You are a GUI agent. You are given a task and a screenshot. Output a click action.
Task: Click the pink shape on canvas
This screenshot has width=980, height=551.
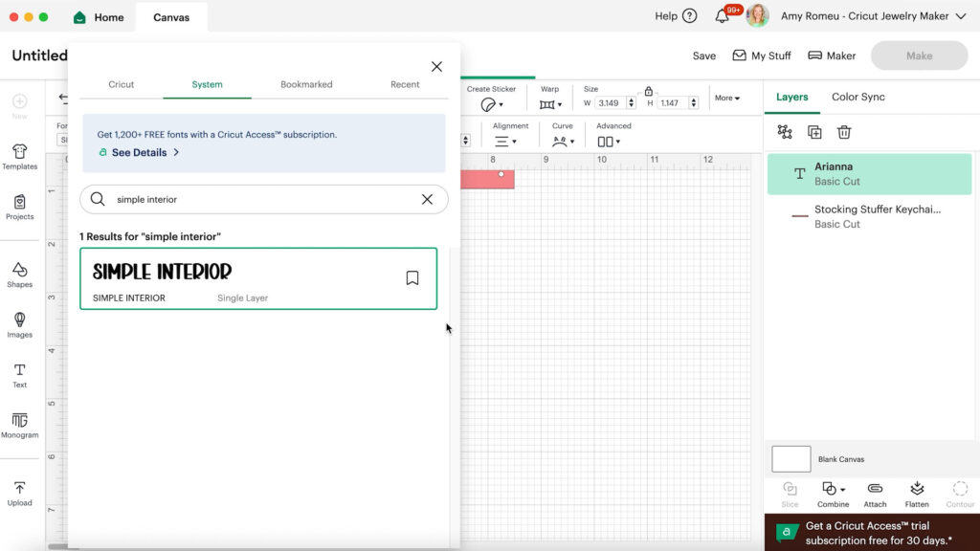point(487,179)
